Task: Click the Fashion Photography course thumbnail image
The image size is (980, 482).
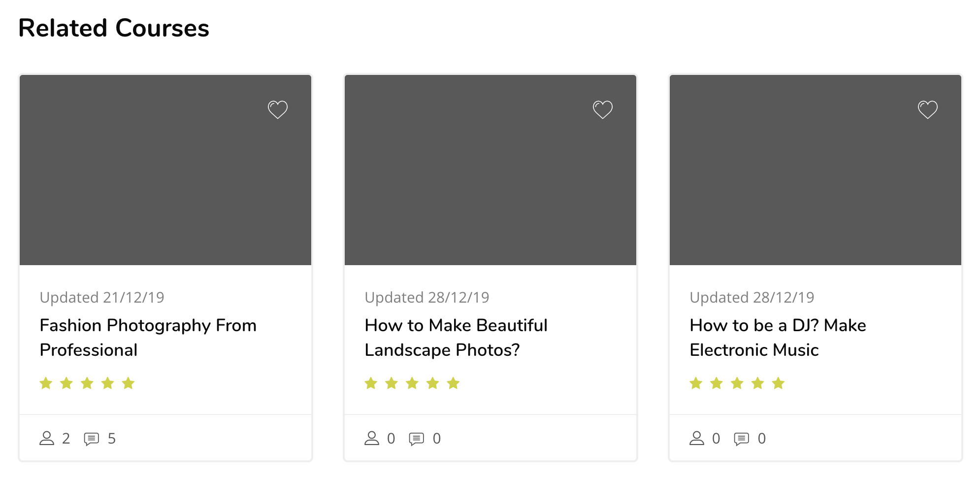Action: pyautogui.click(x=165, y=170)
